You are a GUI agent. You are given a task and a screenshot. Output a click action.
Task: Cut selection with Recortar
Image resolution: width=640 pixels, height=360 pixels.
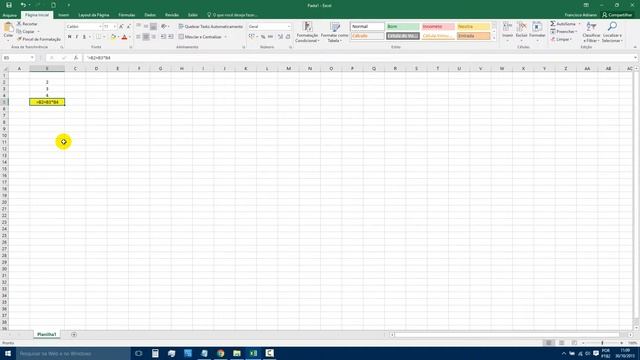pyautogui.click(x=27, y=24)
